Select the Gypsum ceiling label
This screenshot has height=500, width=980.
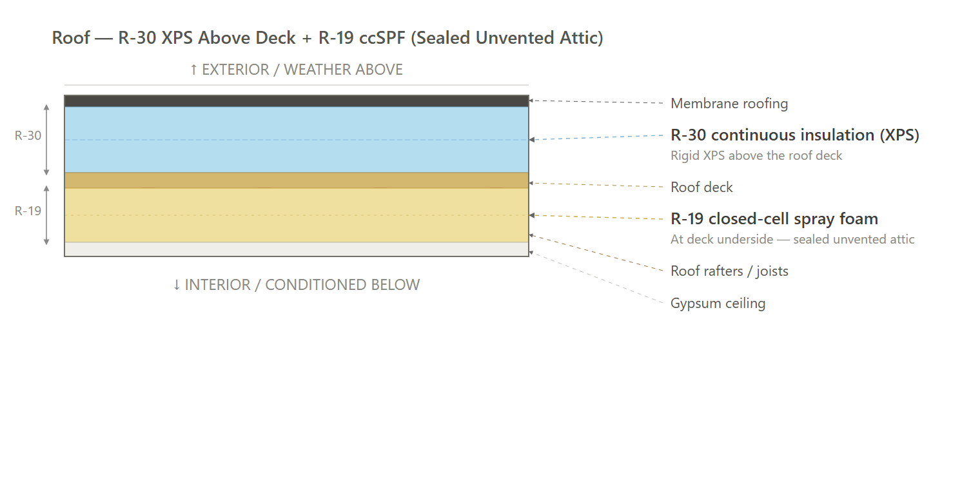[x=718, y=303]
